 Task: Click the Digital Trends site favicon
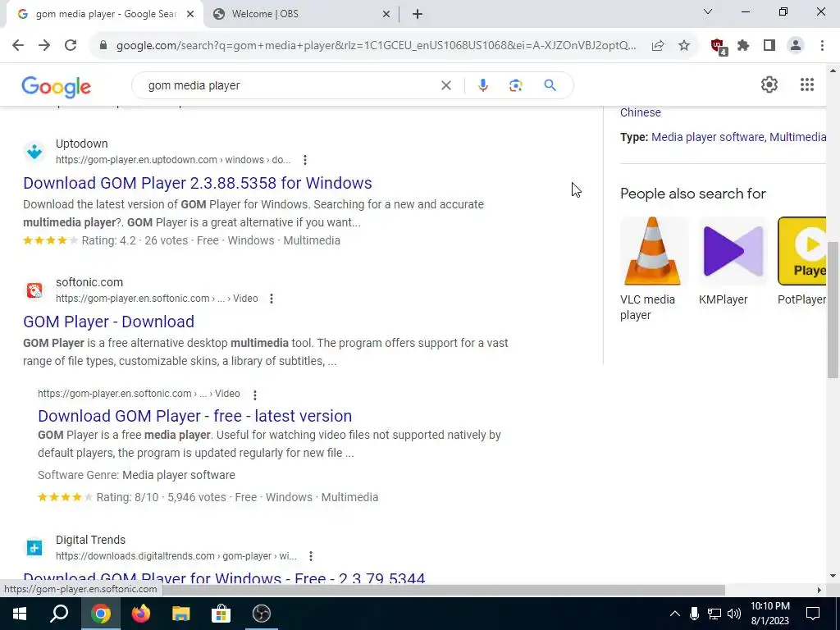click(34, 547)
